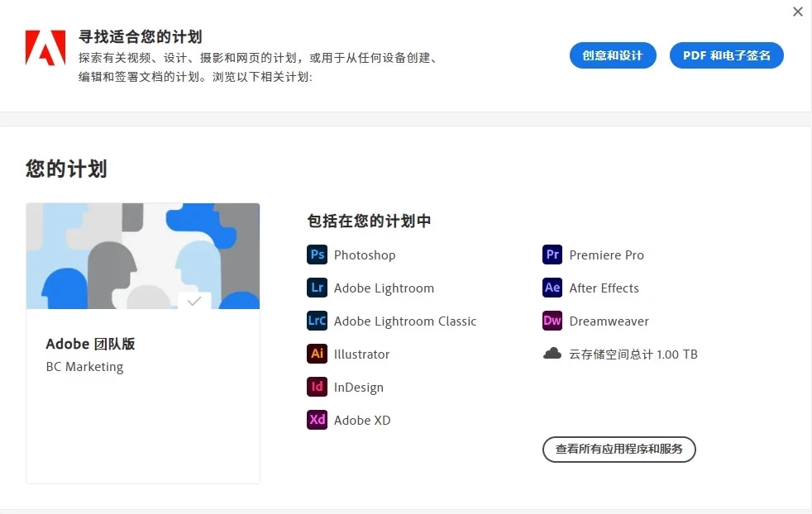Click the Premiere Pro text label
Image resolution: width=812 pixels, height=514 pixels.
(607, 255)
